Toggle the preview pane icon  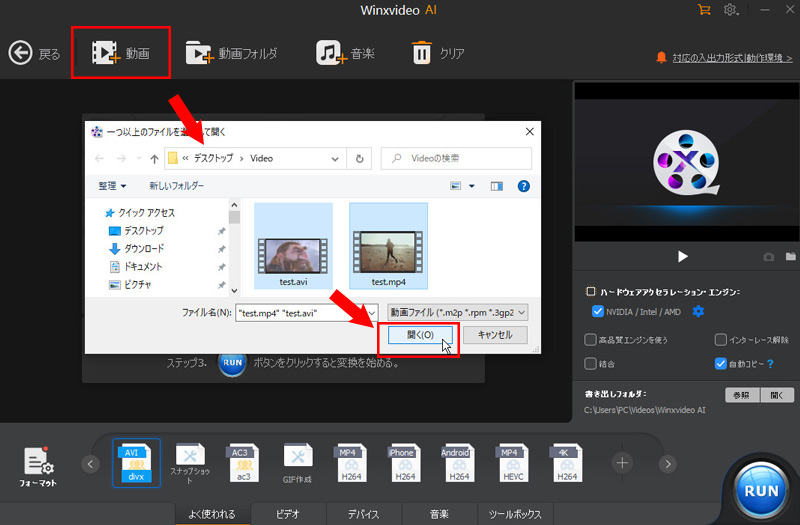tap(496, 186)
